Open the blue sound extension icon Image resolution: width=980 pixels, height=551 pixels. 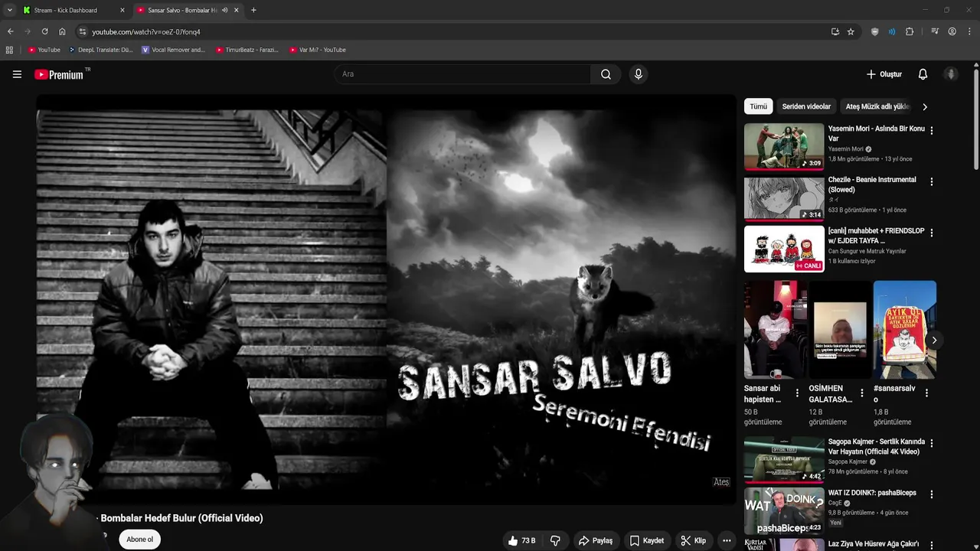(892, 31)
